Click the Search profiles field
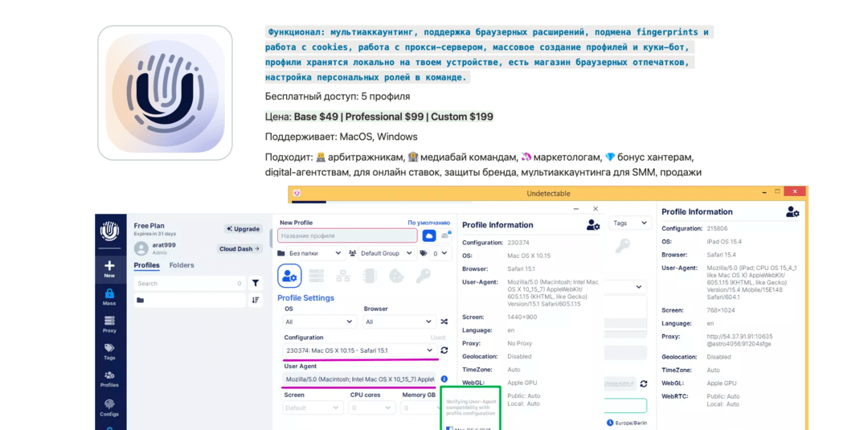Viewport: 868px width, 430px height. click(190, 284)
